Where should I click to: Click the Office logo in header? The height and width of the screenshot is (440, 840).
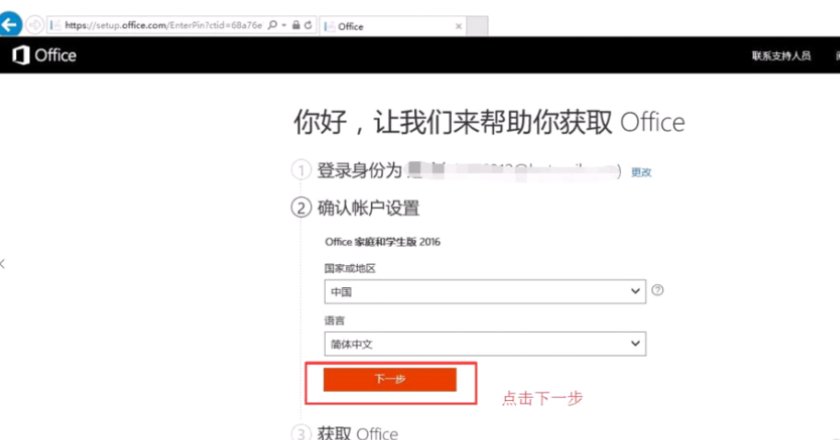click(x=44, y=55)
